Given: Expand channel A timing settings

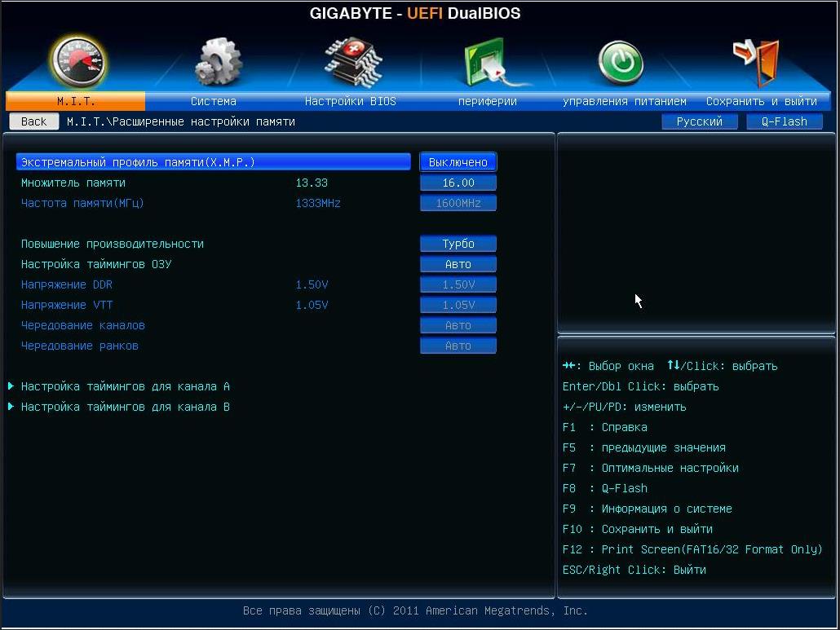Looking at the screenshot, I should 125,386.
